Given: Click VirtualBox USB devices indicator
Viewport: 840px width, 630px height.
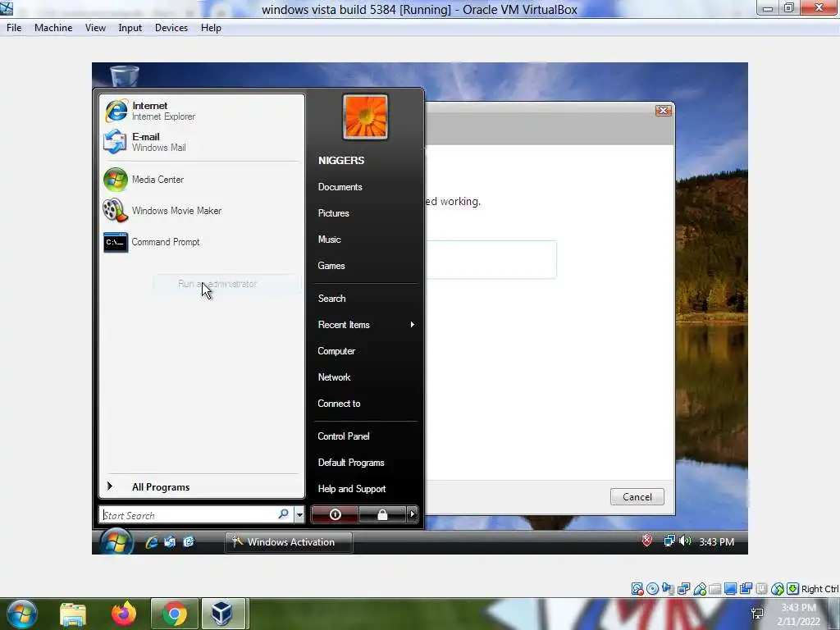Looking at the screenshot, I should pyautogui.click(x=700, y=589).
